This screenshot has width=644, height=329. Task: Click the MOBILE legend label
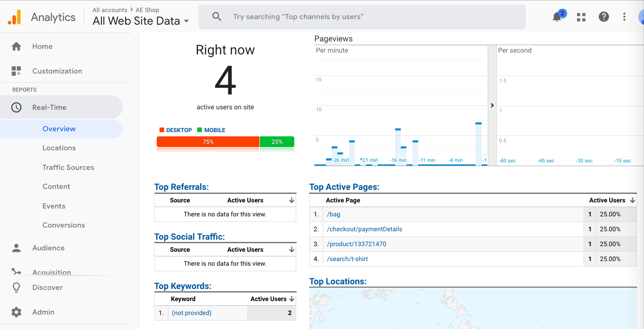tap(215, 130)
